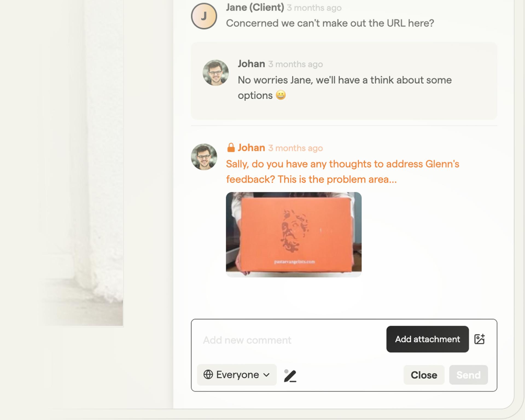This screenshot has width=525, height=420.
Task: Click the Add attachment tooltip label
Action: [427, 339]
